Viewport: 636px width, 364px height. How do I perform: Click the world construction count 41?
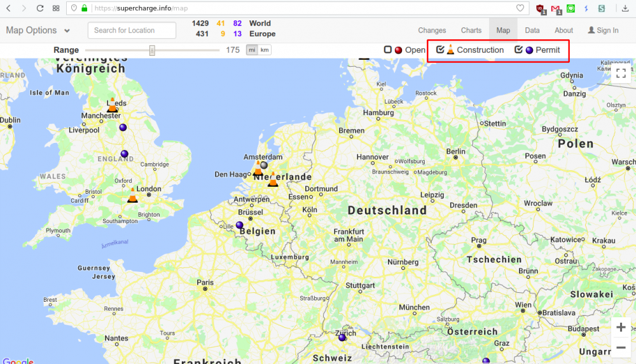221,24
